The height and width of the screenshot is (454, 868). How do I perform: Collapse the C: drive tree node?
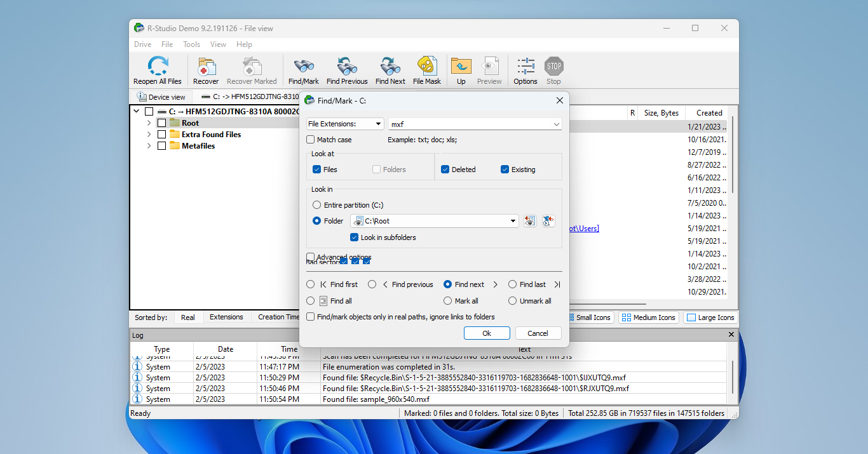tap(137, 112)
